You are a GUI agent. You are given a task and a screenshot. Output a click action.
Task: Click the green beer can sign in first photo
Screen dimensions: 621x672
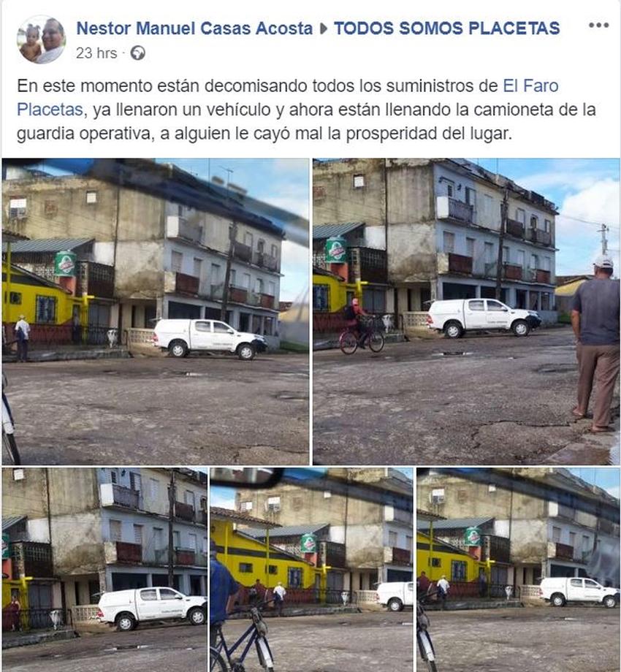click(x=65, y=263)
